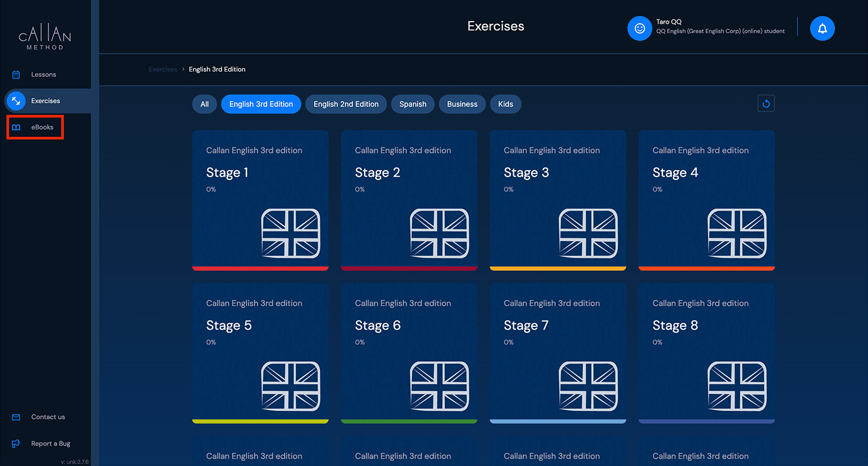Click the Lessons calendar icon
Image resolution: width=868 pixels, height=466 pixels.
pos(16,75)
